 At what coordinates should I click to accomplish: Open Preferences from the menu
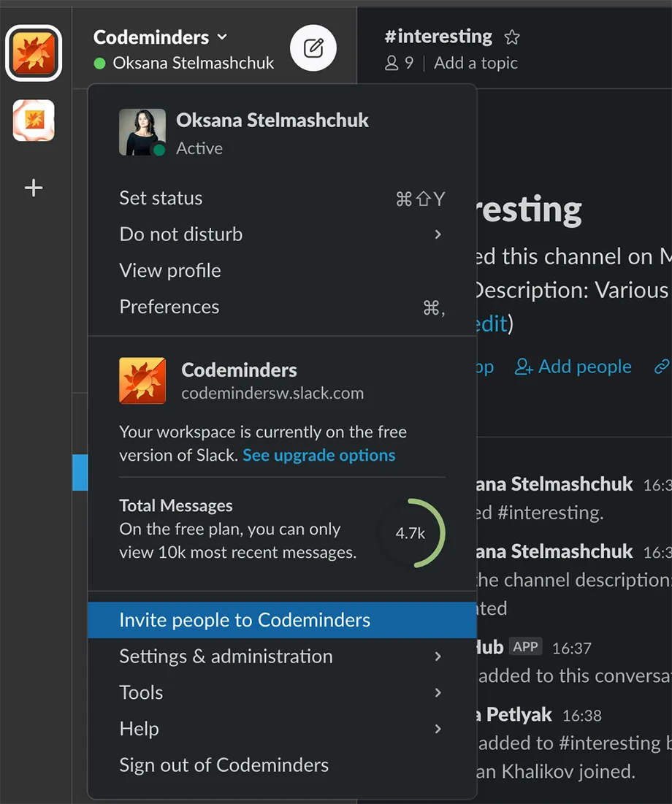(169, 307)
